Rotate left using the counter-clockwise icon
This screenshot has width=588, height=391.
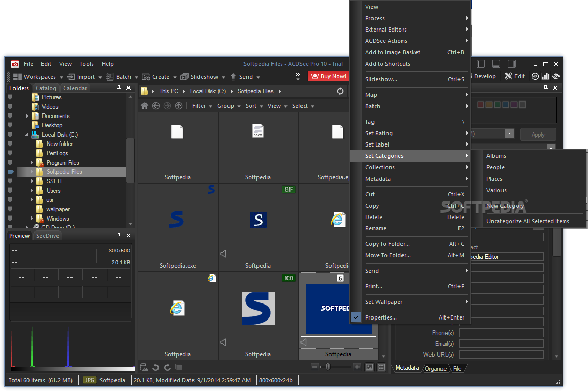155,367
